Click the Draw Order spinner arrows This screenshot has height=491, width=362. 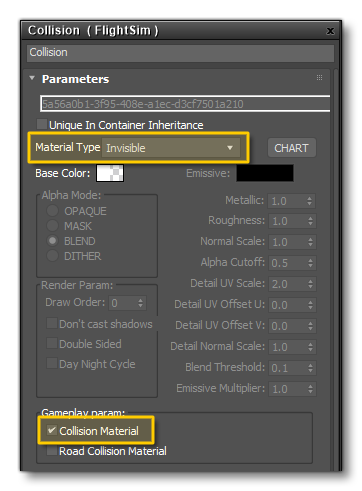pyautogui.click(x=140, y=303)
